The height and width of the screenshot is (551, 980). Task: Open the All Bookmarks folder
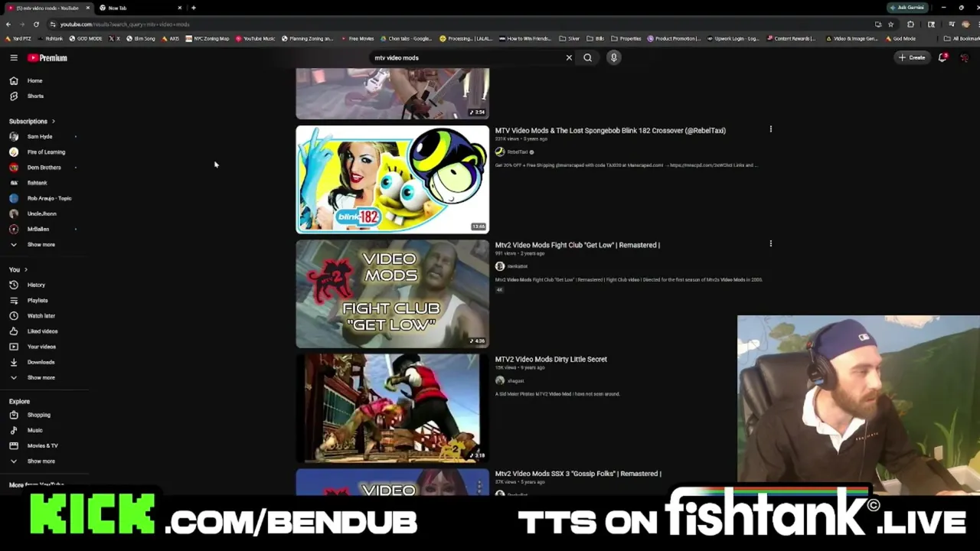pyautogui.click(x=962, y=38)
